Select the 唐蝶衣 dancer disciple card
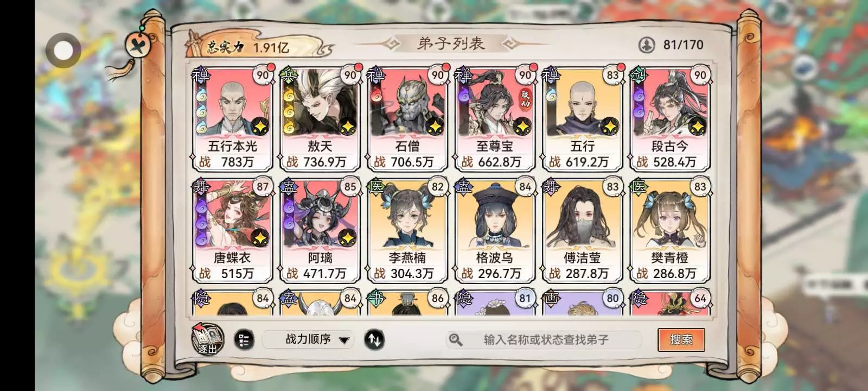Screen dimensions: 868x391 pos(232,231)
